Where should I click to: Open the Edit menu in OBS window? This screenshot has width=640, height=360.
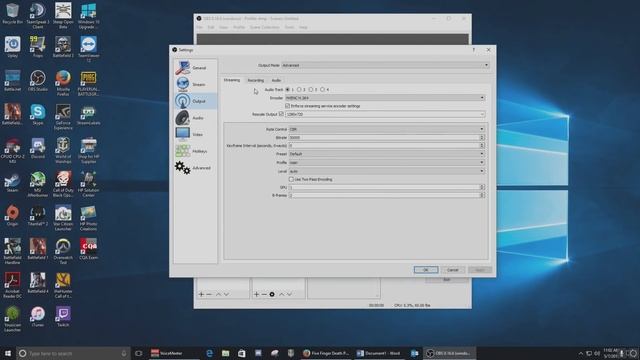[211, 27]
